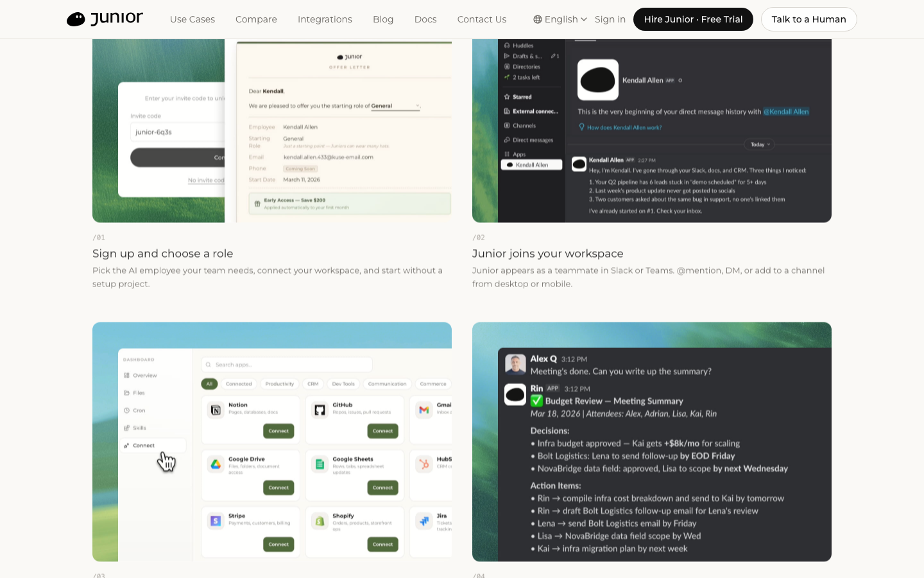Click the Stripe app icon

[x=216, y=521]
